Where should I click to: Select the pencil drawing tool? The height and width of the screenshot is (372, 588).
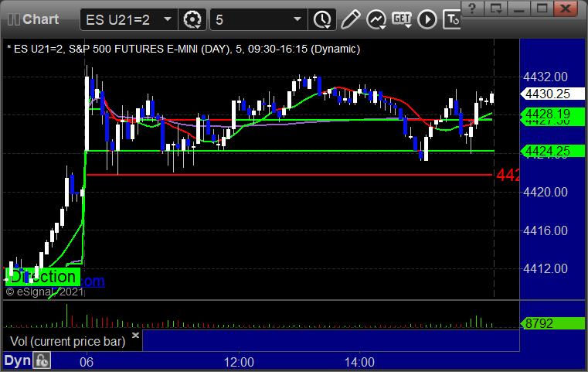350,19
